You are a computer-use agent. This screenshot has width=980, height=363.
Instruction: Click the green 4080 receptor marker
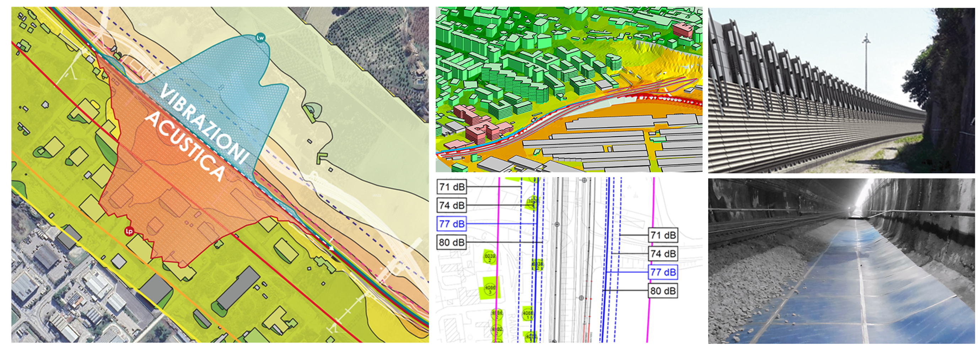click(x=497, y=330)
